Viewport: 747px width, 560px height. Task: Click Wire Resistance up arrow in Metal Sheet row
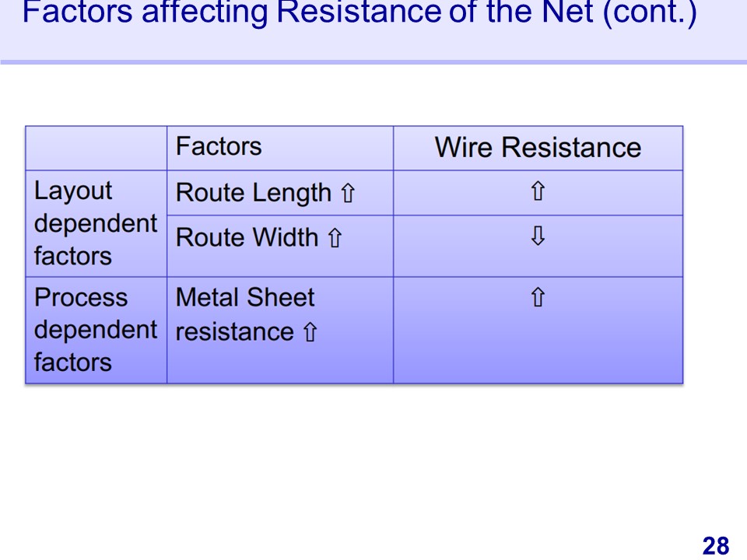[x=538, y=297]
